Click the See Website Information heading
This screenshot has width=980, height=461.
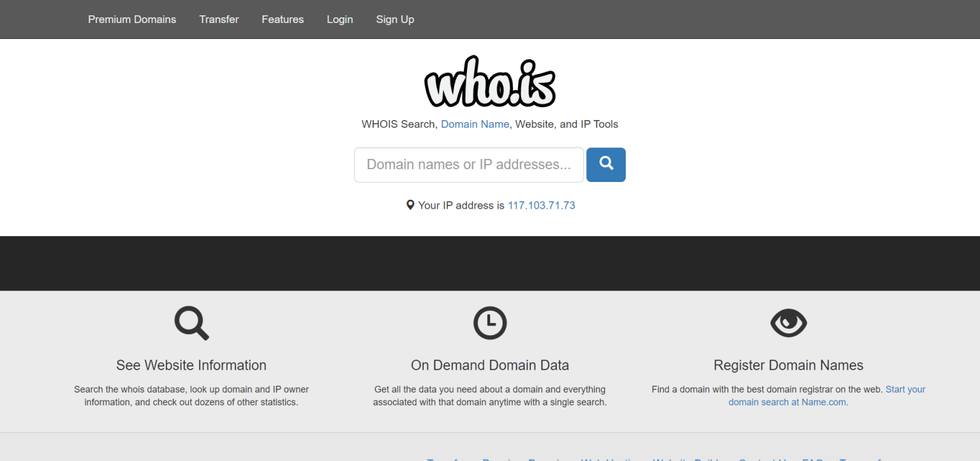[x=191, y=365]
